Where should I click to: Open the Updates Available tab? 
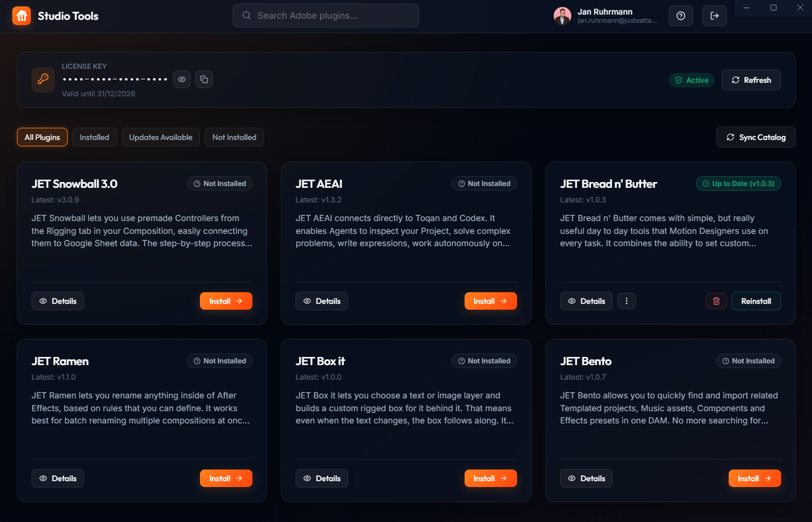161,137
